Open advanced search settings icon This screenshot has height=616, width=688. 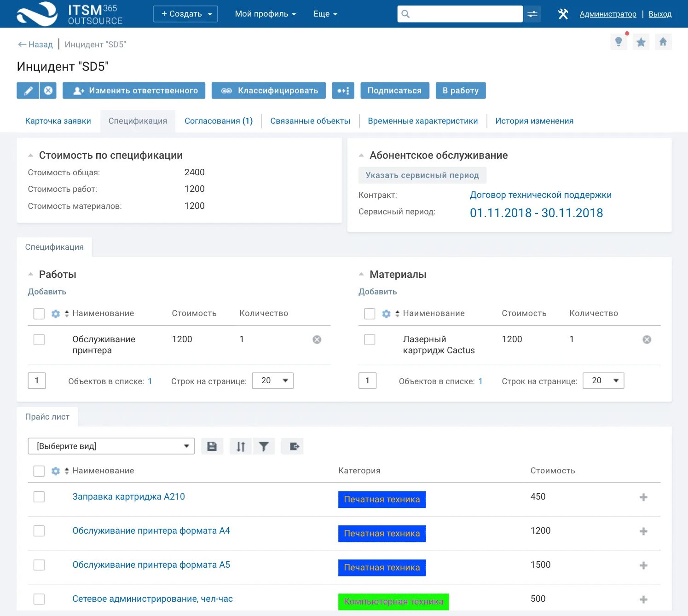532,14
